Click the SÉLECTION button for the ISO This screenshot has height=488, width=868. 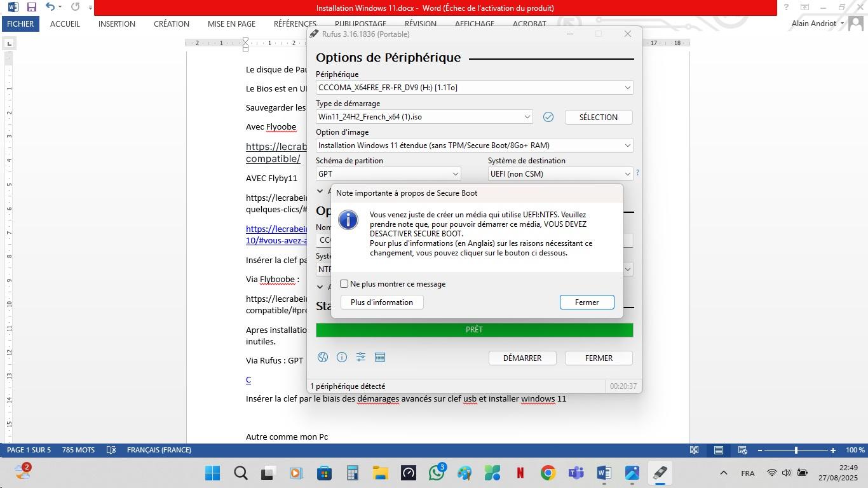[599, 117]
